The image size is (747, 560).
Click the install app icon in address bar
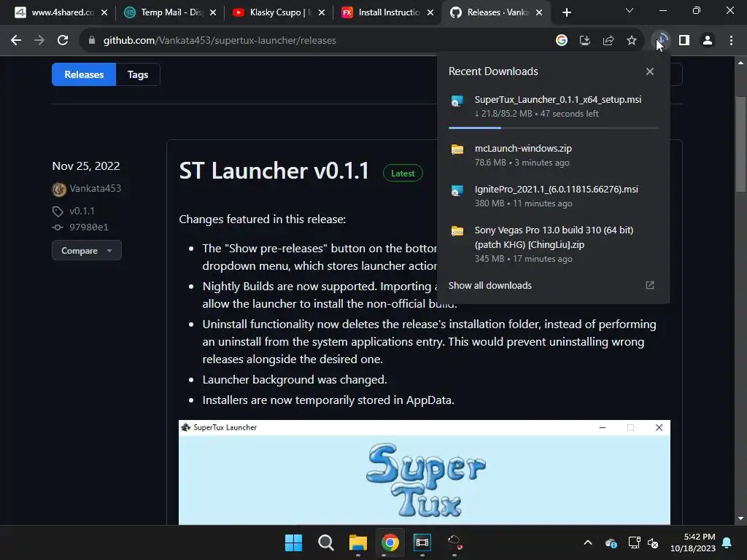tap(585, 41)
